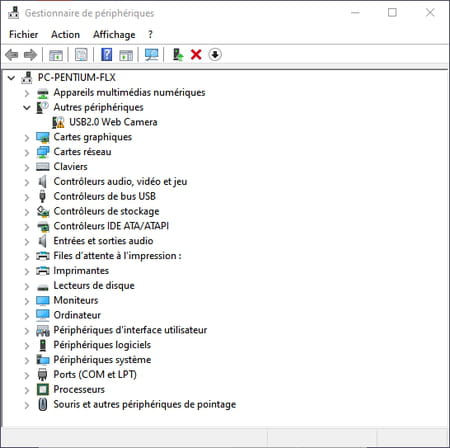The image size is (450, 448).
Task: Collapse the PC-PENTIUM-FLX root node
Action: (x=11, y=78)
